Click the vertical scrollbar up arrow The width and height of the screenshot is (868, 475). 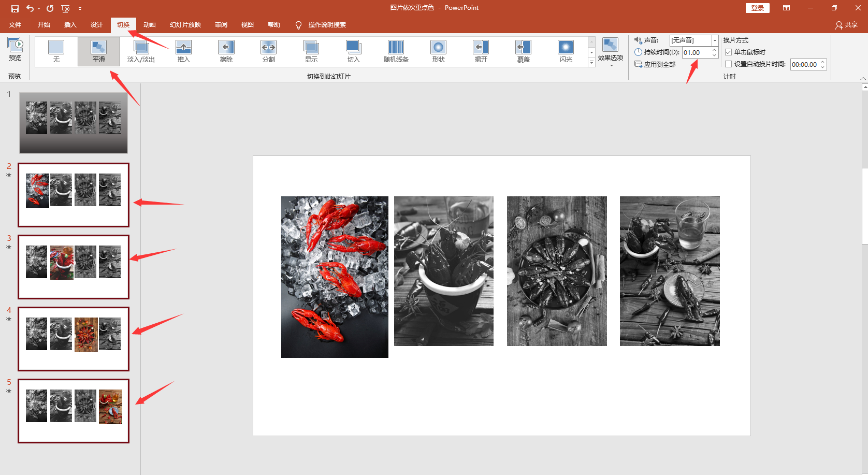point(865,87)
